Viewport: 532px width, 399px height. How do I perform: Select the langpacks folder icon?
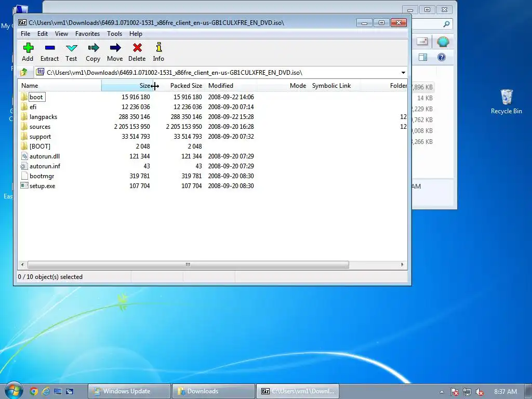click(x=24, y=117)
